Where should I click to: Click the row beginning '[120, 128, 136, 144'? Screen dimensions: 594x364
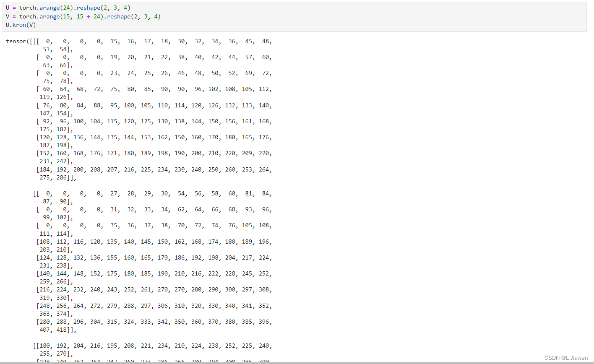click(154, 137)
